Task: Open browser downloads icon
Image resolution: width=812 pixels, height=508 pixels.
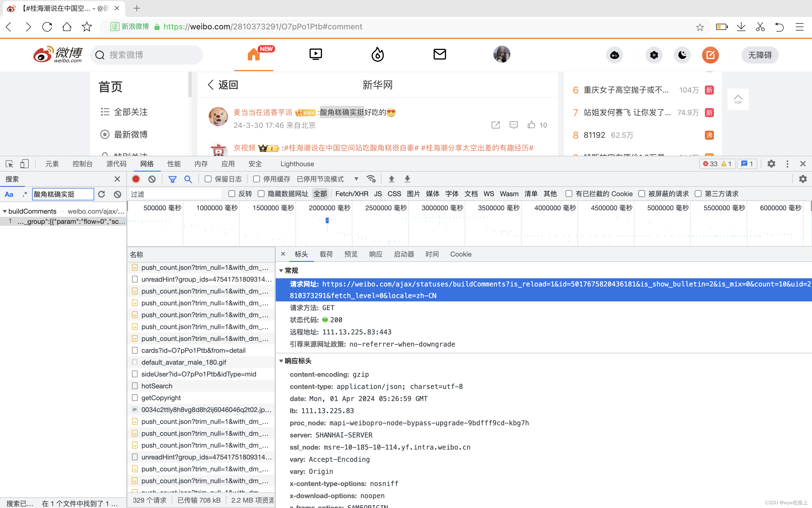Action: coord(741,27)
